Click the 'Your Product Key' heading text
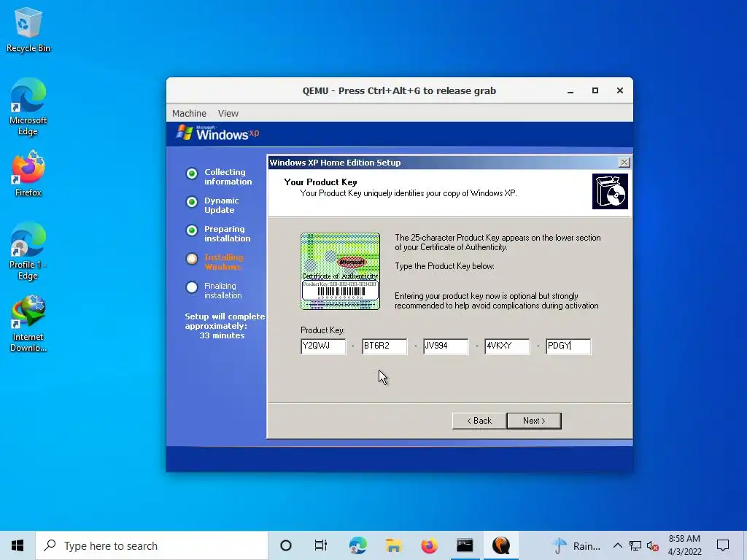Viewport: 747px width, 560px height. click(x=321, y=182)
